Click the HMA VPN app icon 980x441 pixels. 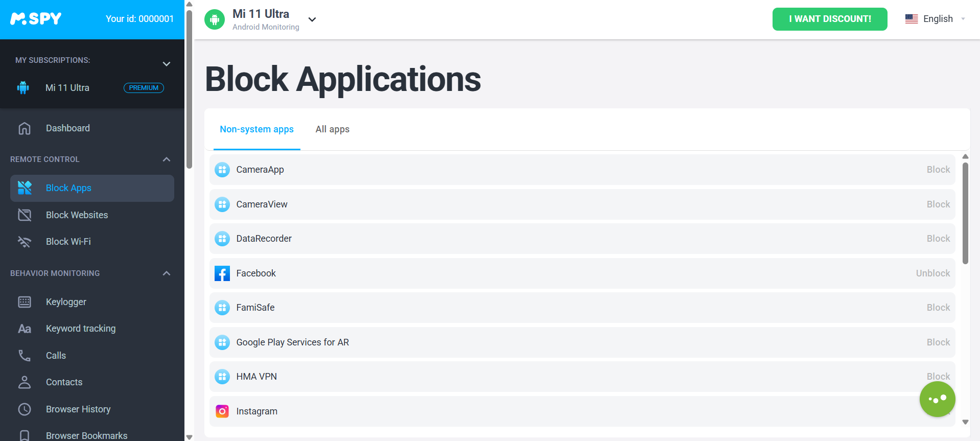click(222, 377)
